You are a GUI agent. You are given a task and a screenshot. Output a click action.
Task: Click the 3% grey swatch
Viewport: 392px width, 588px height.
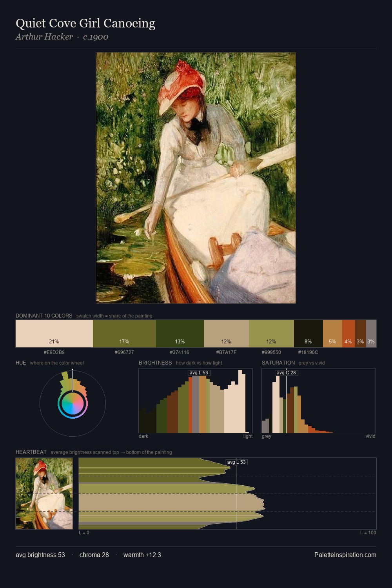tap(371, 334)
